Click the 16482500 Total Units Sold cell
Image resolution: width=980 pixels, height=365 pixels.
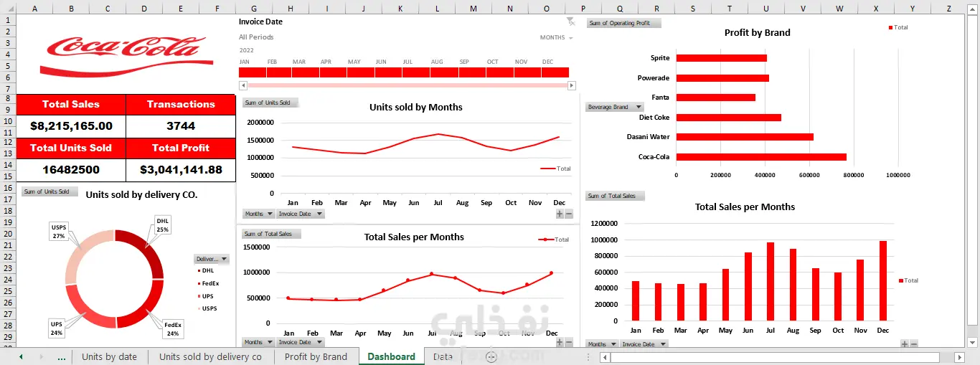tap(71, 170)
